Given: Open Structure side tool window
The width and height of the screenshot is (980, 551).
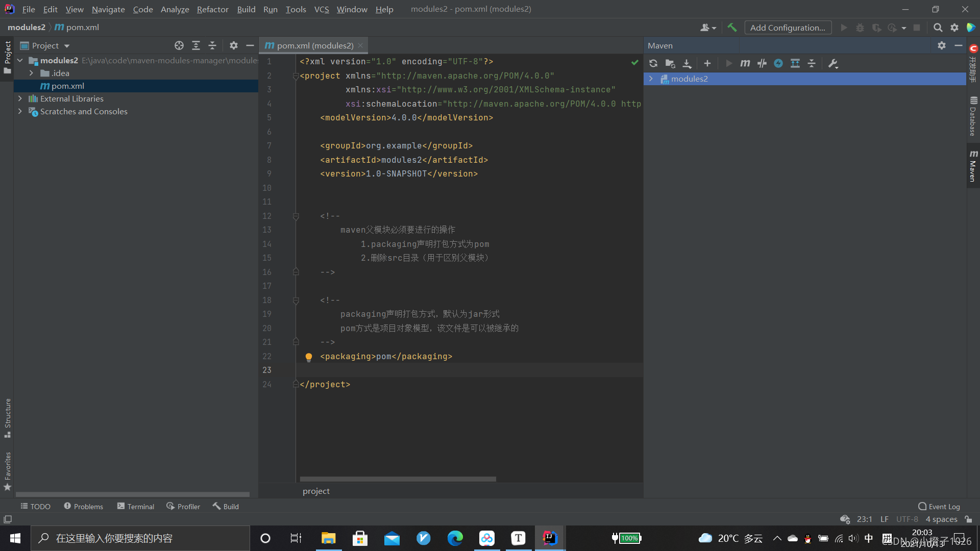Looking at the screenshot, I should coord(8,418).
